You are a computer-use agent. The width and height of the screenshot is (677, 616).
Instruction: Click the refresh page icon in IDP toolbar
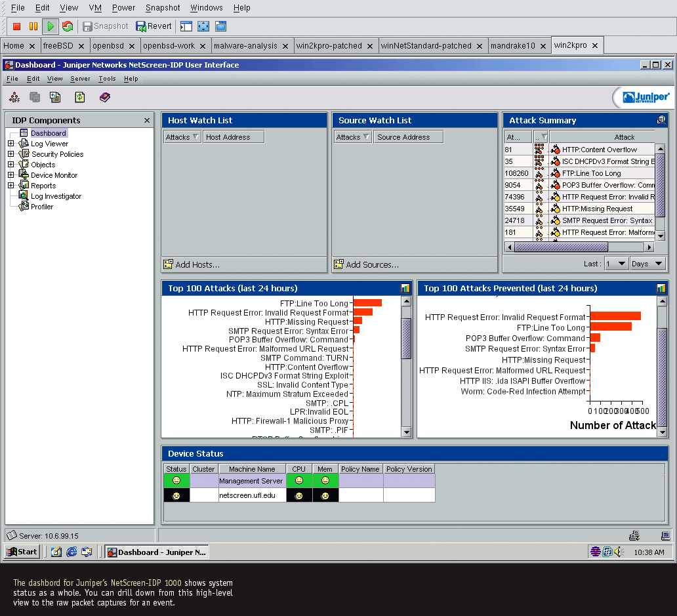(x=80, y=97)
